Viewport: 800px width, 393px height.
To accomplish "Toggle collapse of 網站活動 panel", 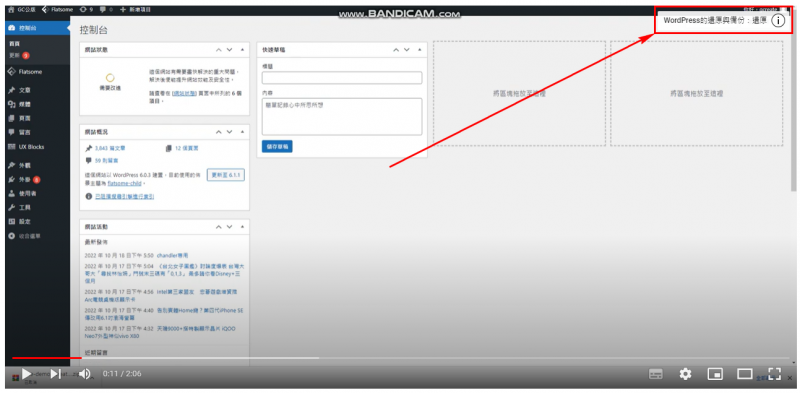I will 242,227.
